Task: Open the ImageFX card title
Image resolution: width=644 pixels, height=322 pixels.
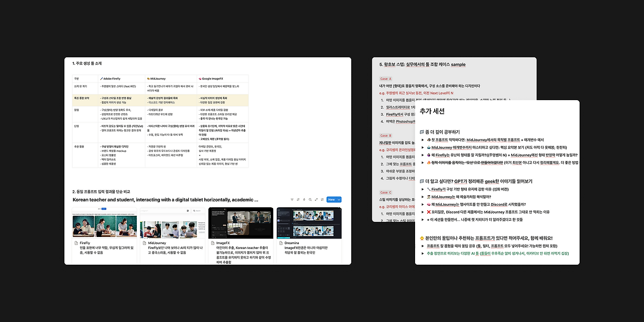Action: [223, 243]
